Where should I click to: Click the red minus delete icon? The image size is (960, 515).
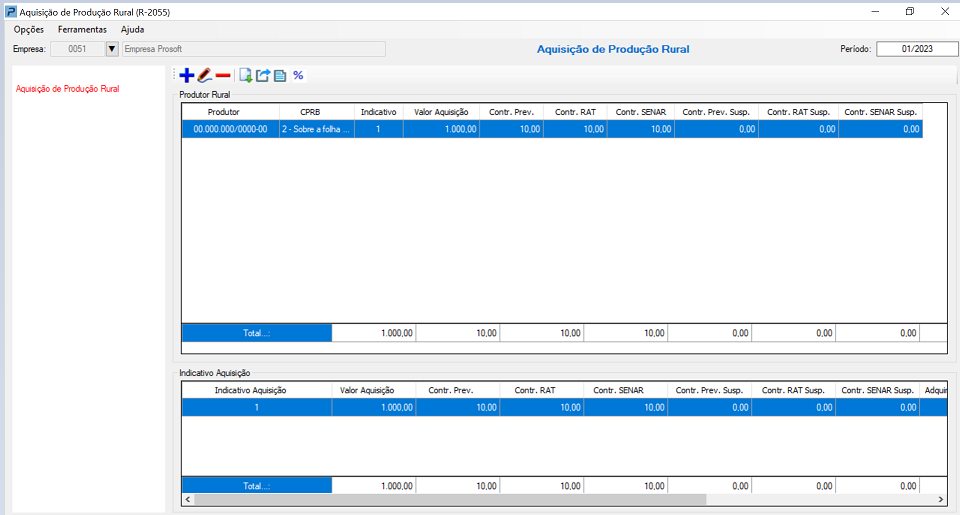pos(223,75)
